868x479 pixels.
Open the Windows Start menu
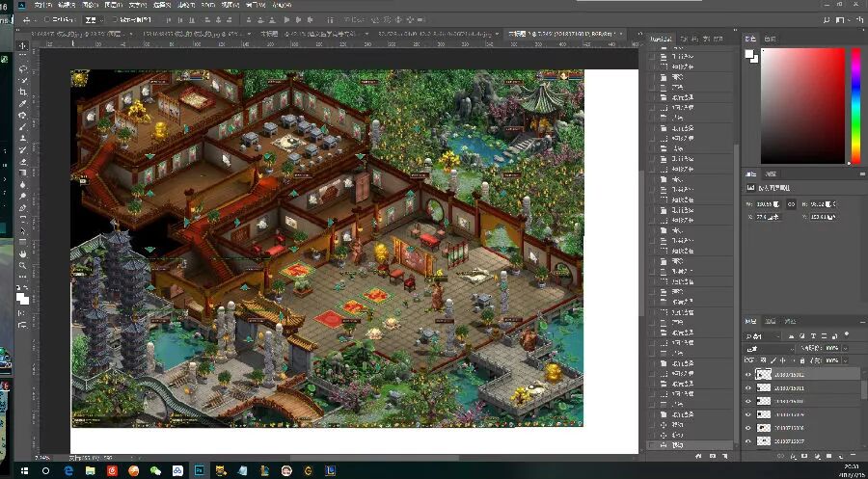(24, 470)
